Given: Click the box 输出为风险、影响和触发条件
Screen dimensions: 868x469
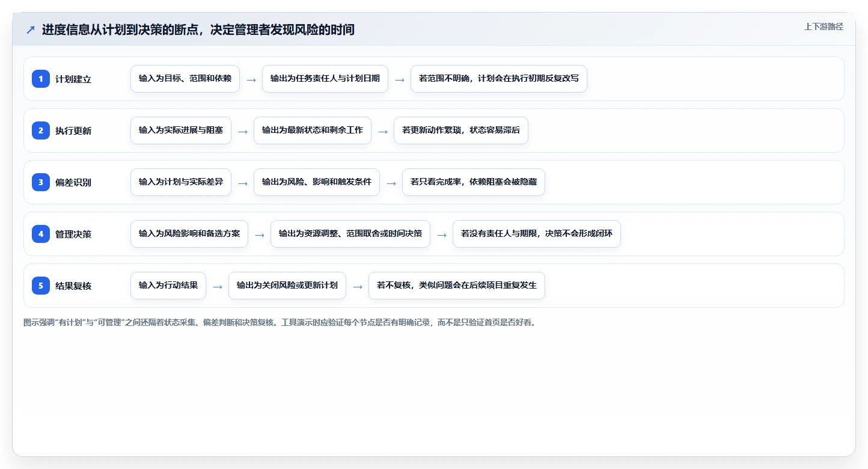Looking at the screenshot, I should click(317, 182).
